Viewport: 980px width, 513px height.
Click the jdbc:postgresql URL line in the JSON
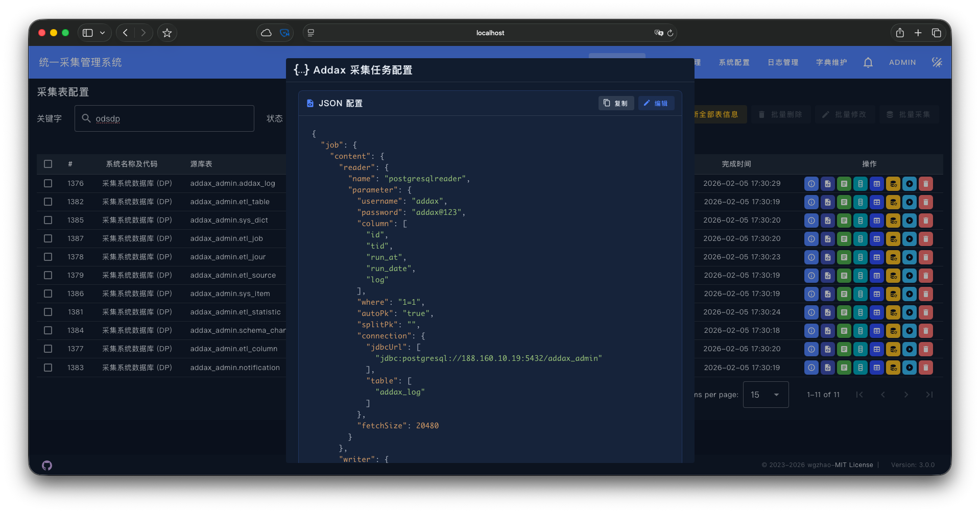click(x=489, y=358)
